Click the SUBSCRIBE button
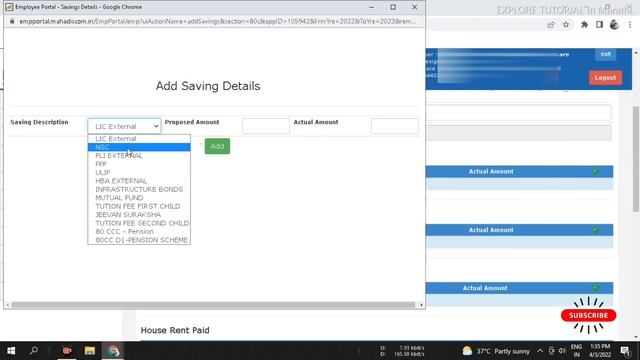 (589, 316)
